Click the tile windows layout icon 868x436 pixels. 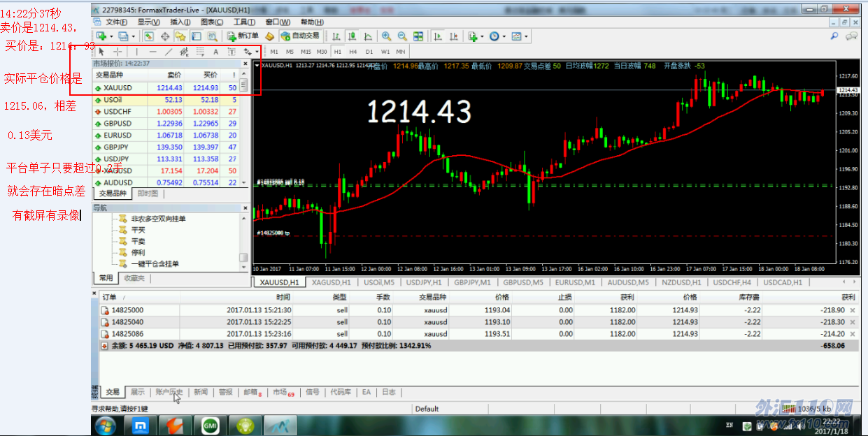[x=418, y=36]
